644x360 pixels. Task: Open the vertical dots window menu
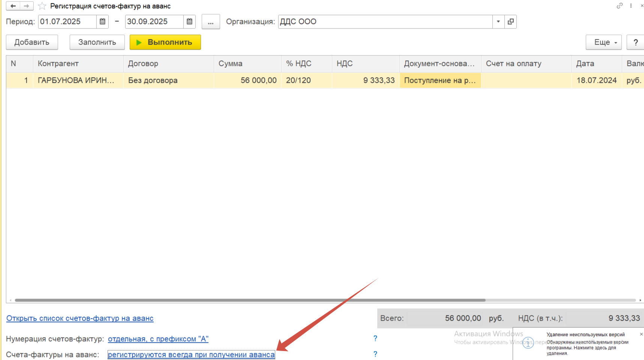click(631, 6)
